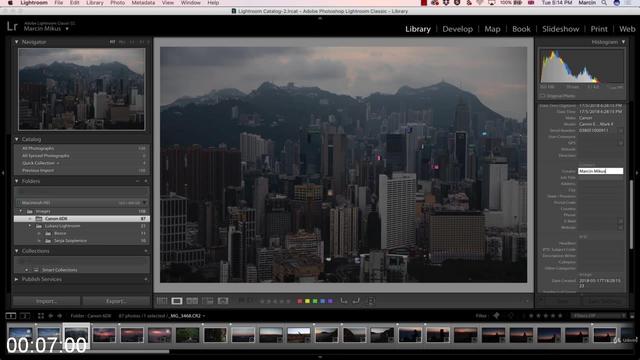Open Compare view from the toolbar
640x360 pixels.
click(x=192, y=301)
